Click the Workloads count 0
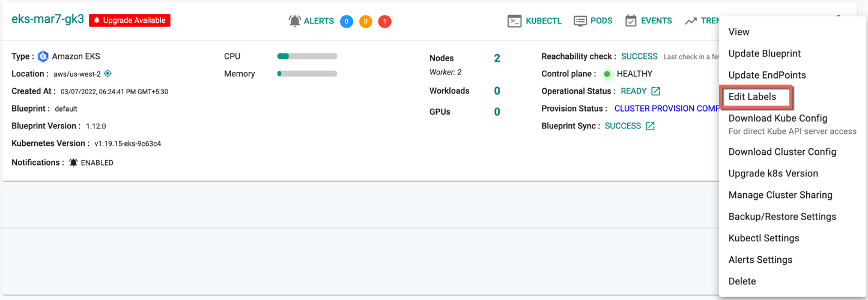The image size is (868, 300). [497, 91]
